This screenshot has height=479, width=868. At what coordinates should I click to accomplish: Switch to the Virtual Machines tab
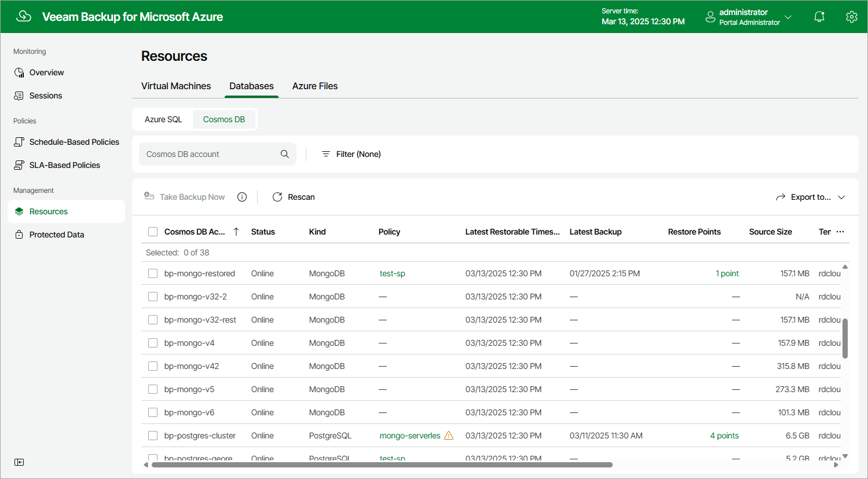coord(176,86)
